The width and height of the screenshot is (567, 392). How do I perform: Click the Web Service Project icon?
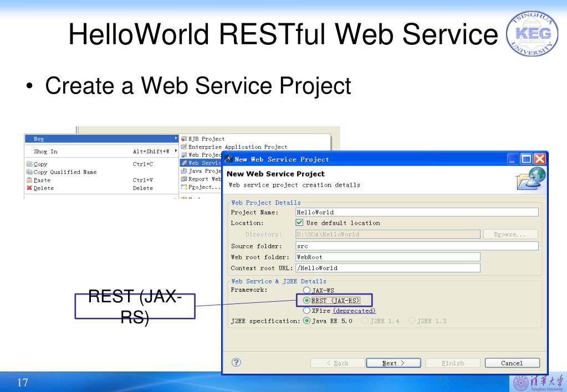pos(184,163)
